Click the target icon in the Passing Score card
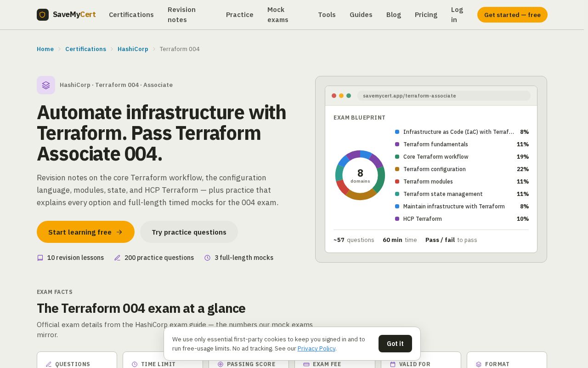588x368 pixels. point(220,364)
